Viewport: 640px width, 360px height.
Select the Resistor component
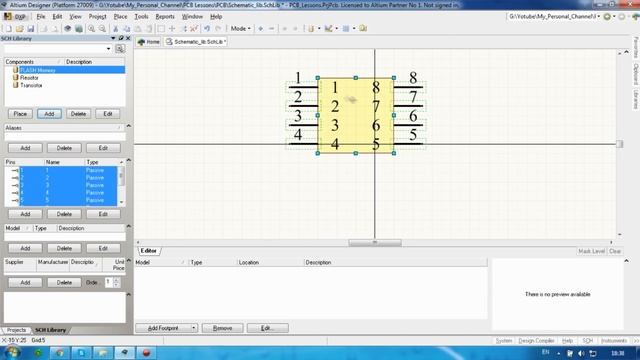(29, 78)
